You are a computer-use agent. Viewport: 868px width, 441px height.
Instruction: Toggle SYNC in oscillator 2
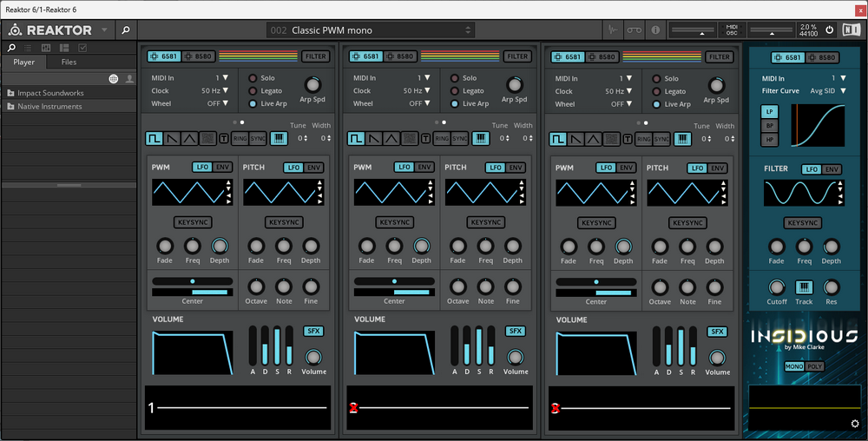point(460,138)
